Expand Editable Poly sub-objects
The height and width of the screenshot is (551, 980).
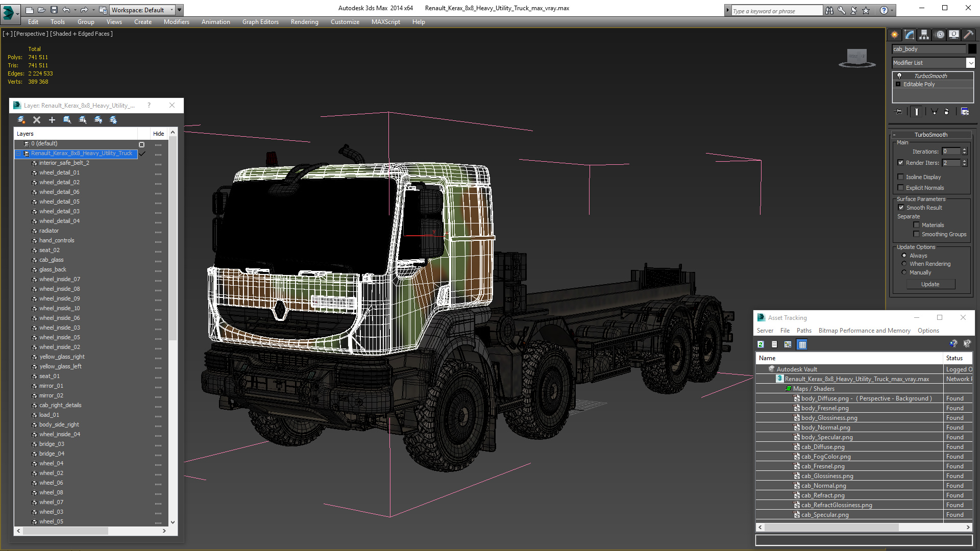(x=898, y=84)
